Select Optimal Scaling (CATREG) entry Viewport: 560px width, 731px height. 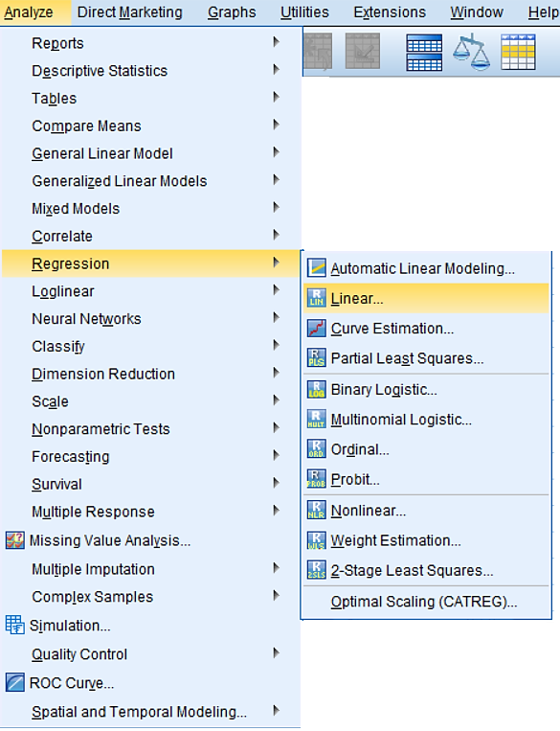tap(426, 602)
